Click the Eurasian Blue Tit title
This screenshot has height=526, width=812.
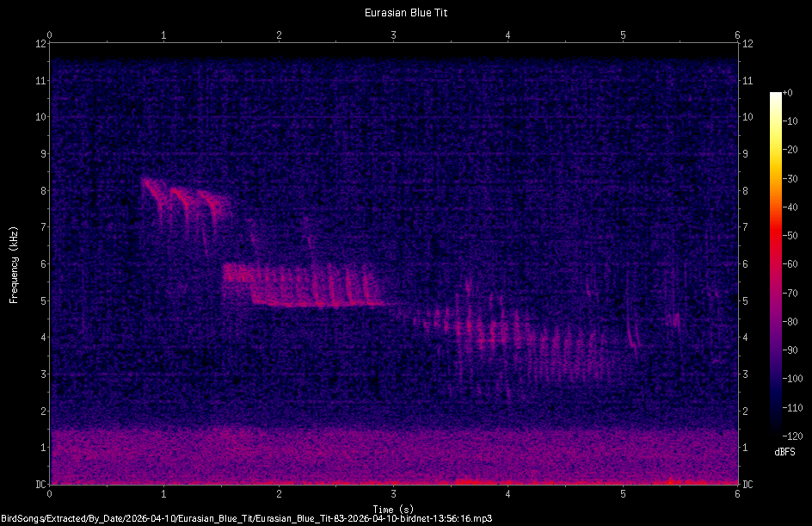coord(405,12)
